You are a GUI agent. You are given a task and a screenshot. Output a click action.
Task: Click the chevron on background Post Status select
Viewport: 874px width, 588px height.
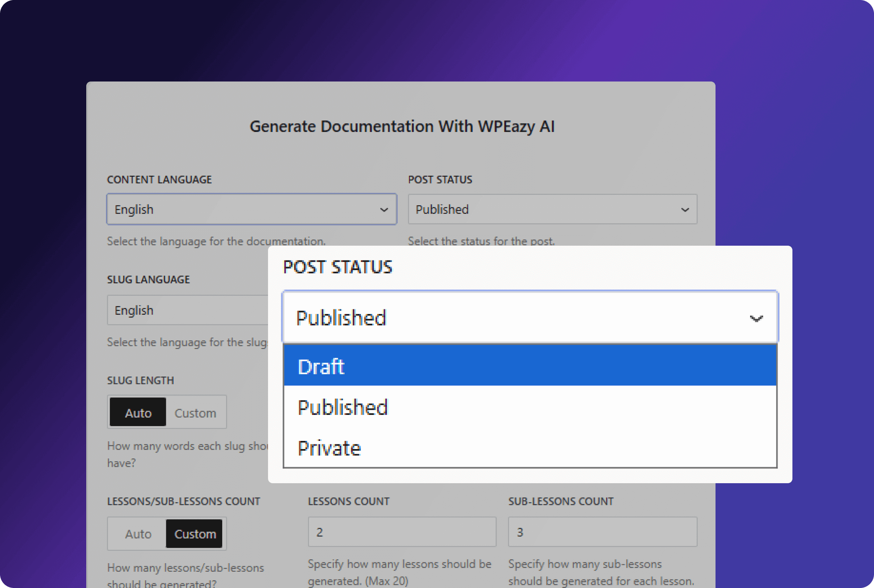click(685, 210)
